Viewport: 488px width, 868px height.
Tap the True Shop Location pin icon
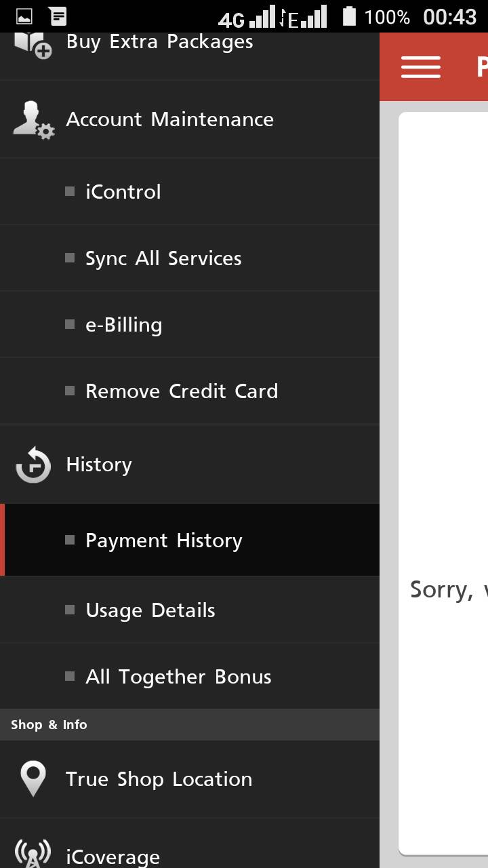(x=33, y=778)
